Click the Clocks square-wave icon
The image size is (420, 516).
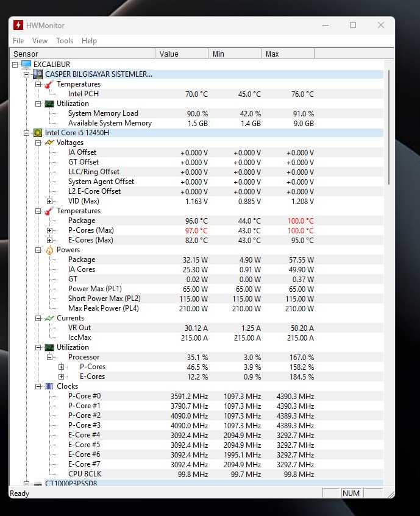49,386
